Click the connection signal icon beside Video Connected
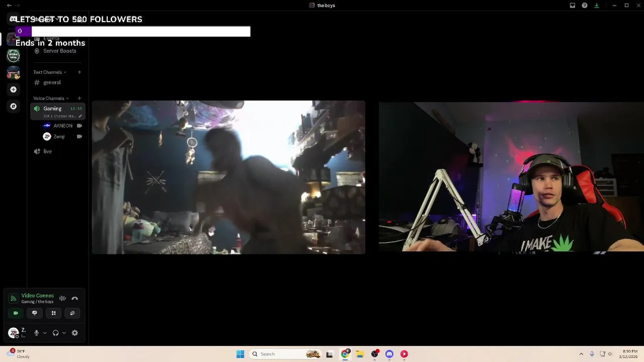 [14, 299]
